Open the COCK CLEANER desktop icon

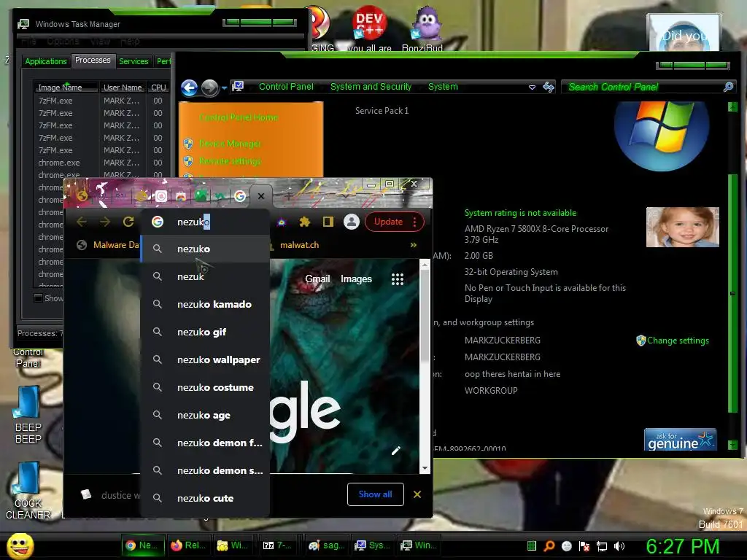click(x=28, y=491)
